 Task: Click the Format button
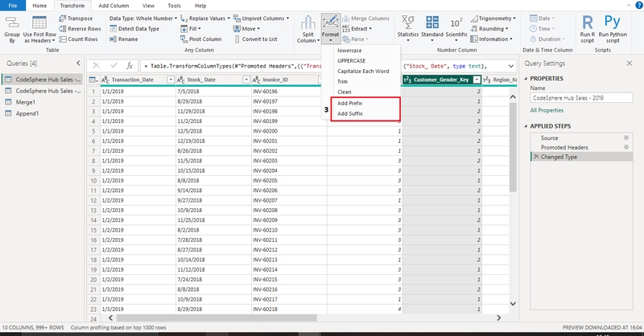[x=331, y=29]
